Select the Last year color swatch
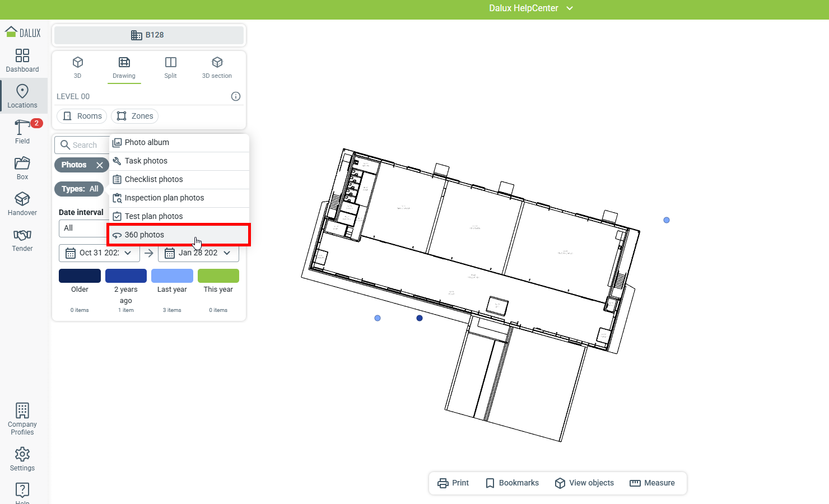 pos(172,276)
